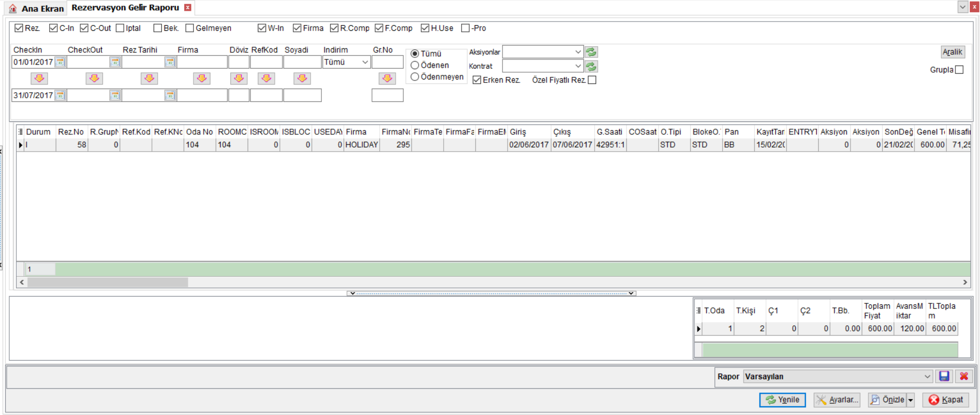This screenshot has width=980, height=415.
Task: Uncheck the Erken Rez. checkbox
Action: pos(477,80)
